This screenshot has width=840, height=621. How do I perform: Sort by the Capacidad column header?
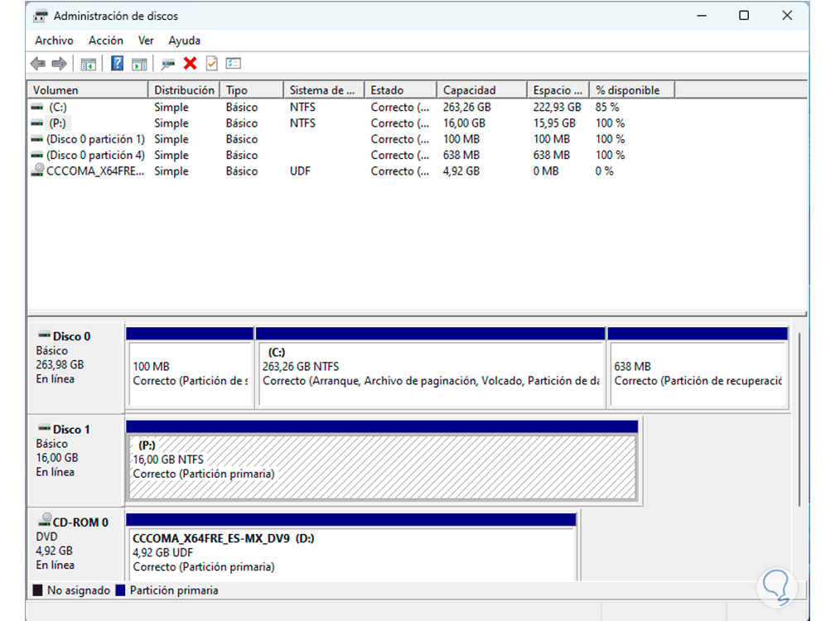click(481, 90)
